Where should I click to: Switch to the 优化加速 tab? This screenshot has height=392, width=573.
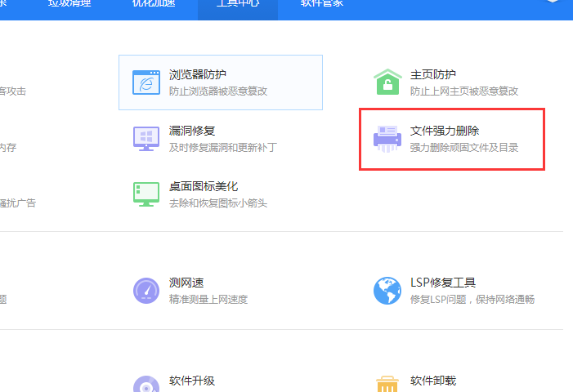coord(154,3)
